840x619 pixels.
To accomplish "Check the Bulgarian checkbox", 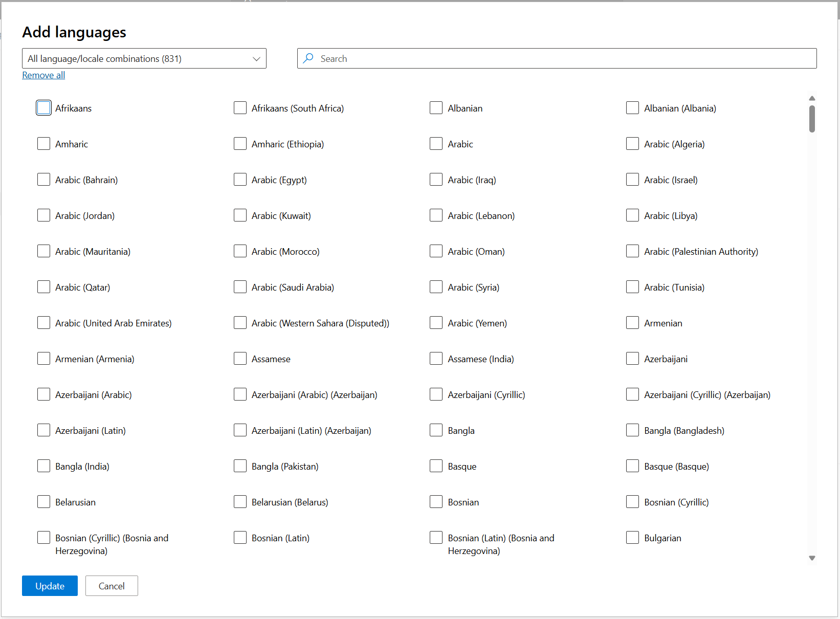I will point(632,538).
